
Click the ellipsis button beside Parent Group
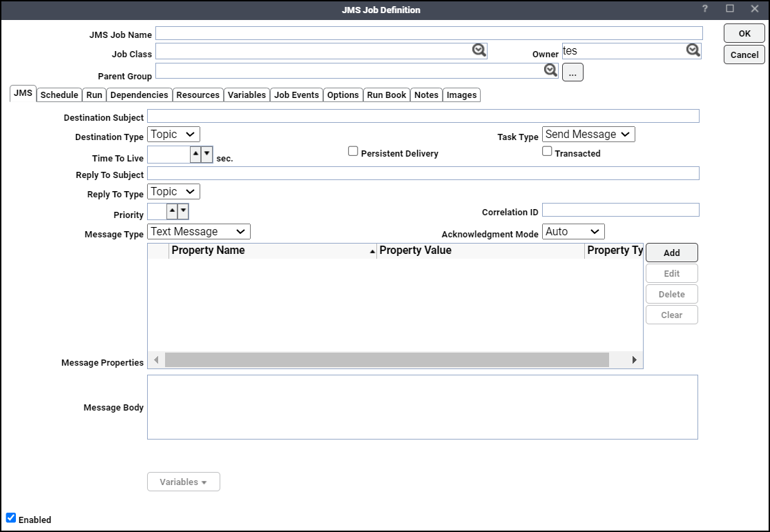pyautogui.click(x=572, y=72)
